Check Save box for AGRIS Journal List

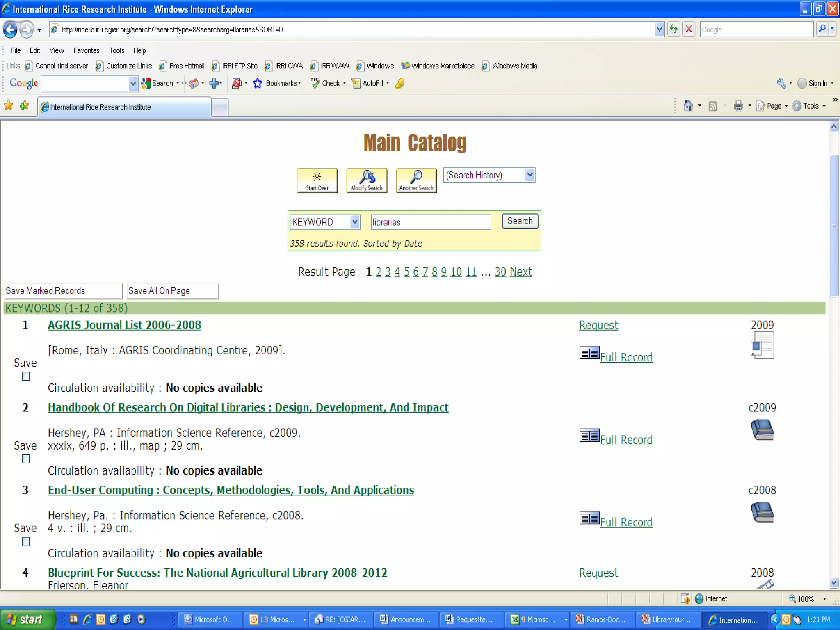[26, 376]
